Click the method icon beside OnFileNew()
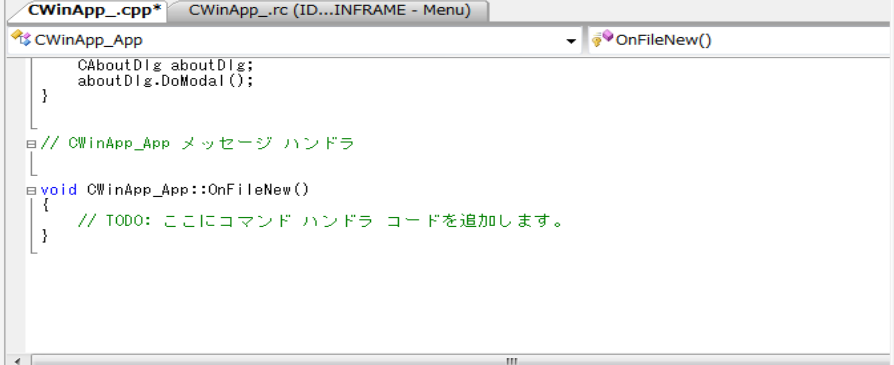The image size is (894, 365). pos(602,39)
